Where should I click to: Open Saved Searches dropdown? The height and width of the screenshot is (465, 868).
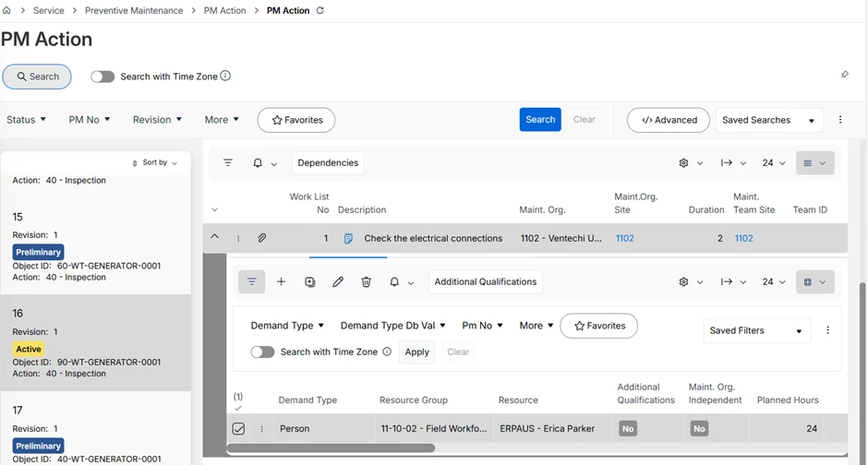pyautogui.click(x=769, y=120)
